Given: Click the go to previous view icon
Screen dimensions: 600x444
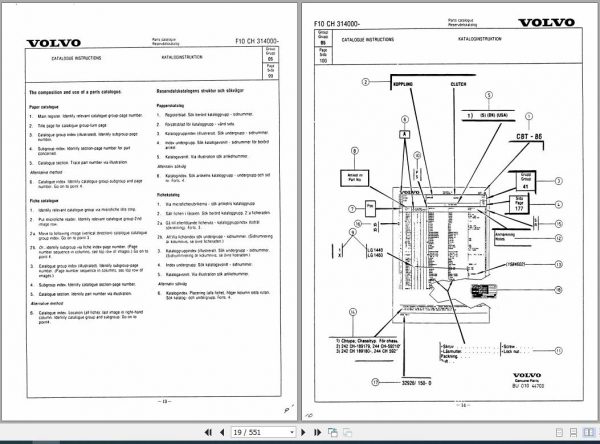Looking at the screenshot, I should point(333,433).
